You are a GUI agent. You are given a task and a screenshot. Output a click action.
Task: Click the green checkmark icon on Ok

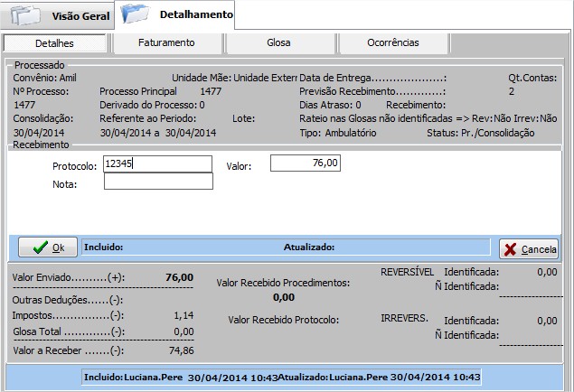(x=36, y=247)
